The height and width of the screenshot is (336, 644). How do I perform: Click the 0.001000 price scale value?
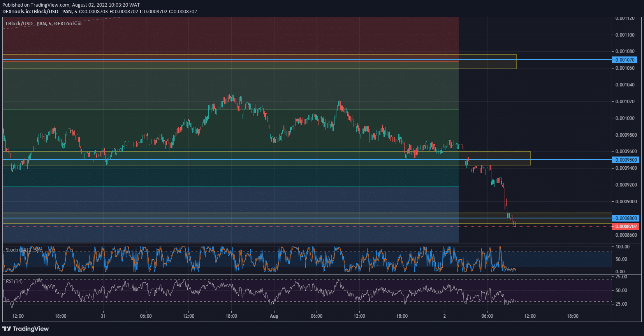(625, 118)
